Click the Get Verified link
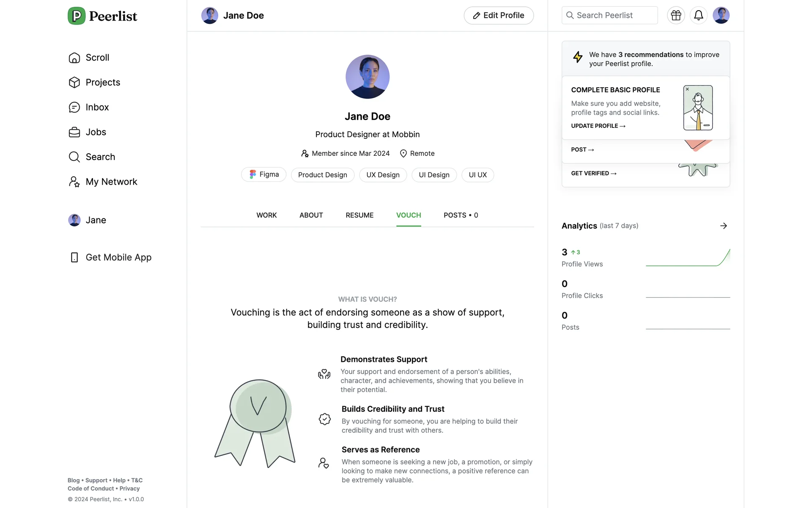Viewport: 812px width, 508px height. coord(594,174)
